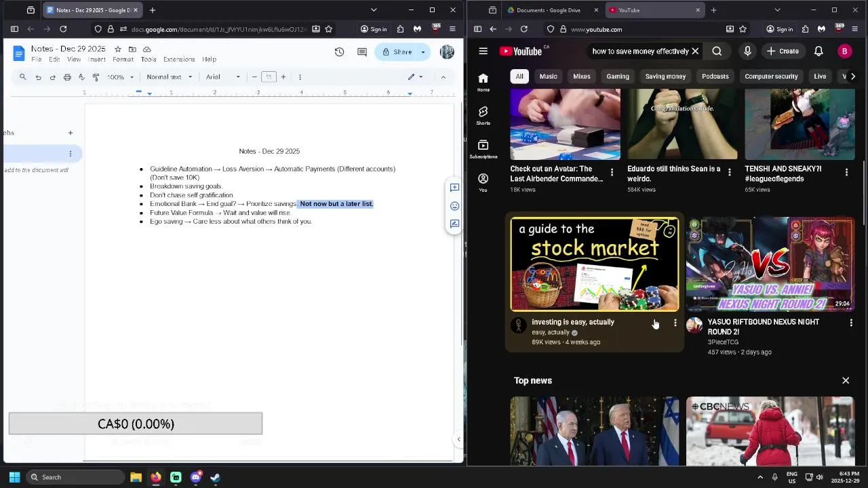Image resolution: width=868 pixels, height=488 pixels.
Task: Open the comments panel icon in Docs
Action: click(x=362, y=52)
